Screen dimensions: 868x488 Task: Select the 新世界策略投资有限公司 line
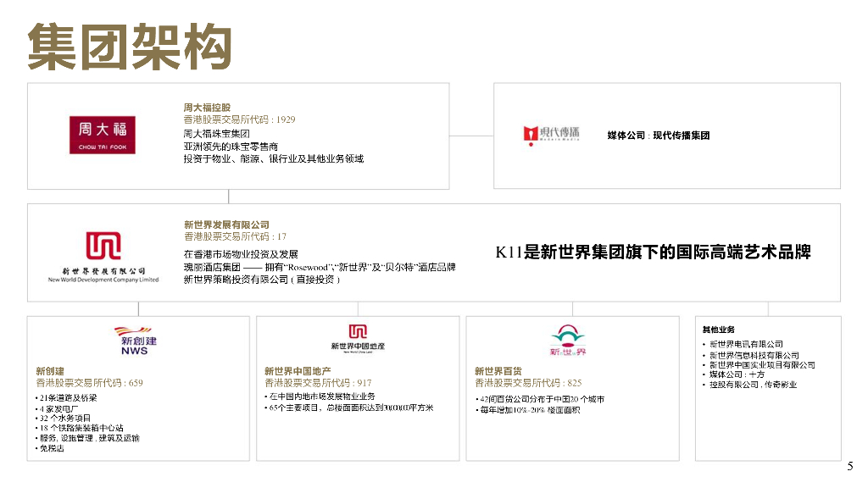262,280
